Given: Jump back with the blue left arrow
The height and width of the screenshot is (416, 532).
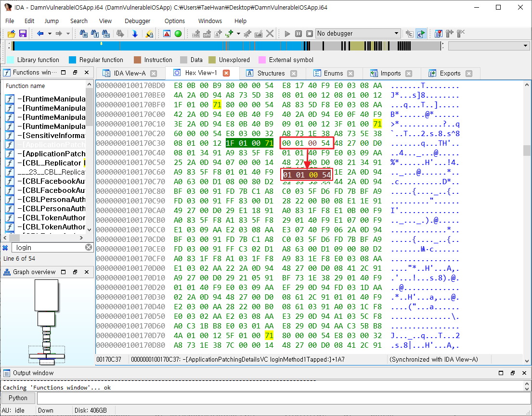Looking at the screenshot, I should (40, 34).
